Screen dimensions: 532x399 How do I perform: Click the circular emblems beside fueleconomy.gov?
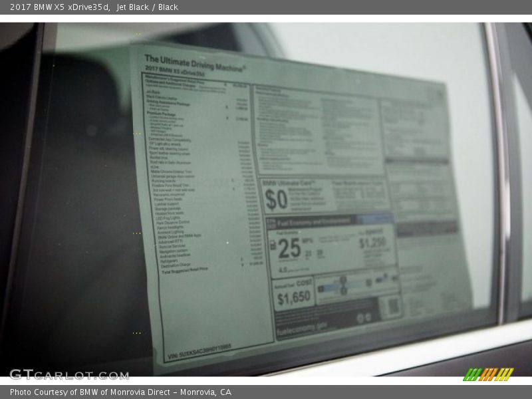click(364, 319)
